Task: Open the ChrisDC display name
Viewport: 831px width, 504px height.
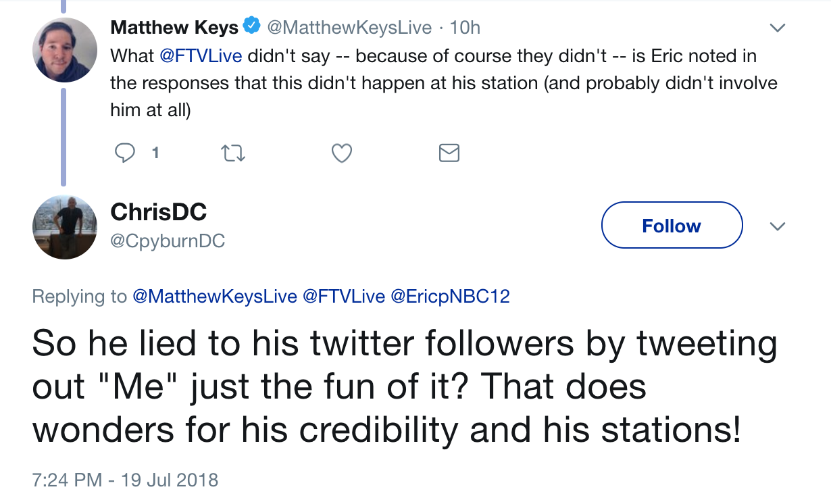Action: click(158, 212)
